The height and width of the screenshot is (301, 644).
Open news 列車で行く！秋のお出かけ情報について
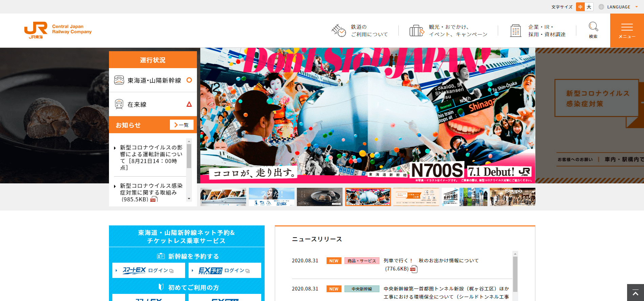(431, 261)
